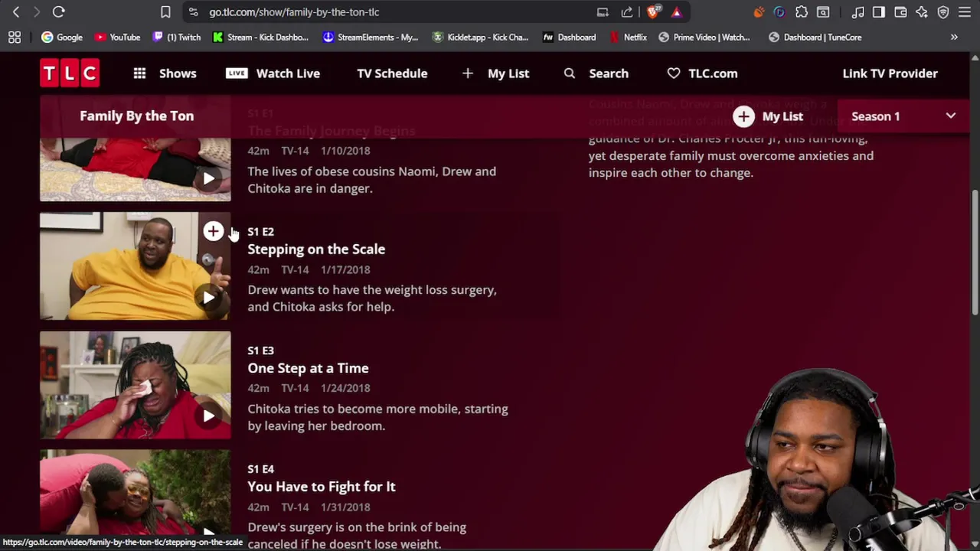Play Stepping on the Scale thumbnail
Screen dimensions: 980x551
point(135,266)
